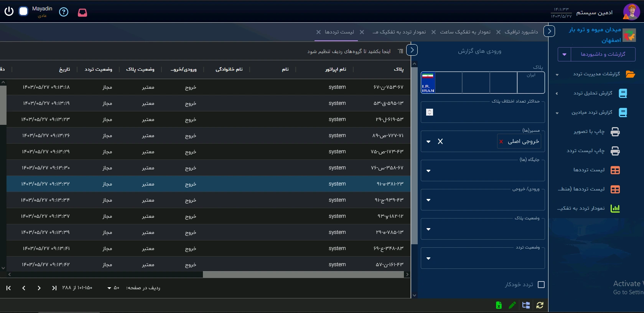Screen dimensions: 644x313
Task: Click the admin user avatar
Action: click(631, 12)
